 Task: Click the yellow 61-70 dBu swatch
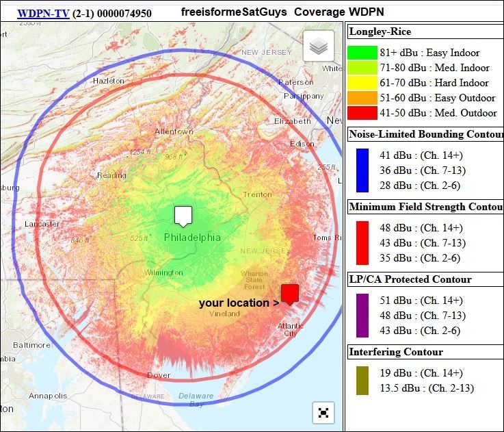point(362,83)
